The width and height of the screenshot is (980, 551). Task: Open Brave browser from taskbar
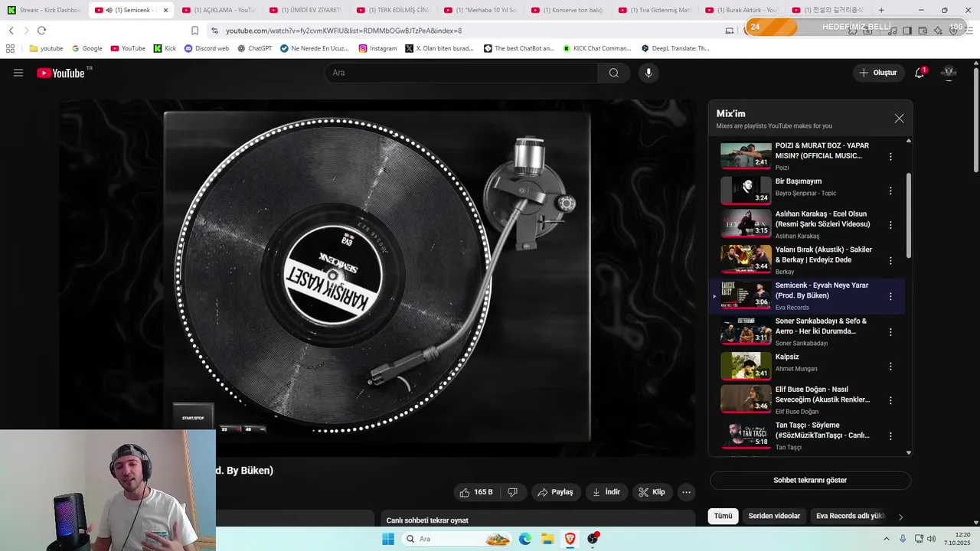click(x=570, y=539)
